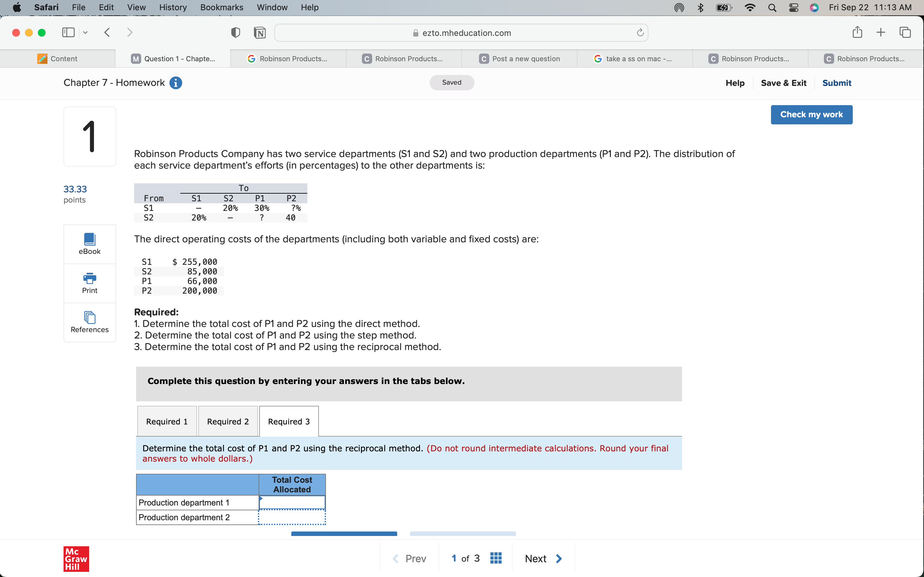Click the Safari privacy shield icon
The width and height of the screenshot is (924, 577).
[x=235, y=33]
